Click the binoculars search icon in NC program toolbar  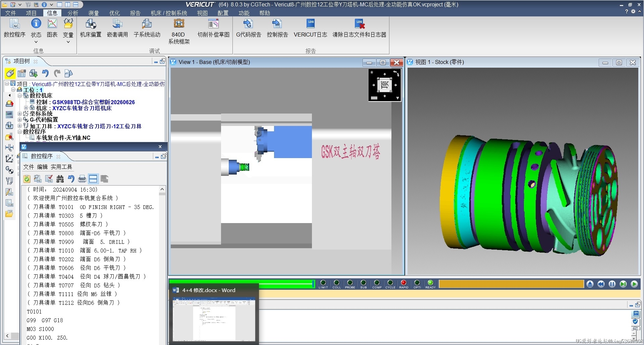click(x=60, y=179)
